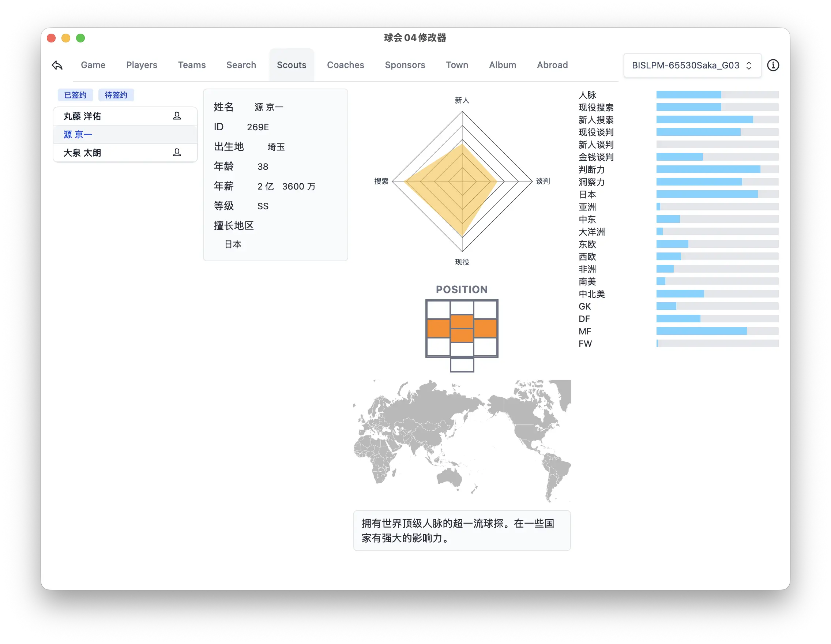Click the chevron arrows on the save selector

click(749, 65)
